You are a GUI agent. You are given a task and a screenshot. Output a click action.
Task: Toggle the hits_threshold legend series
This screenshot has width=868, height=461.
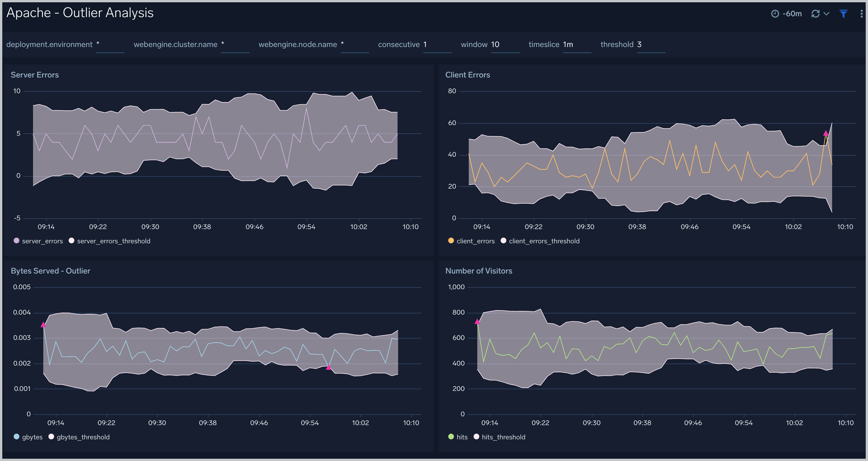tap(499, 437)
